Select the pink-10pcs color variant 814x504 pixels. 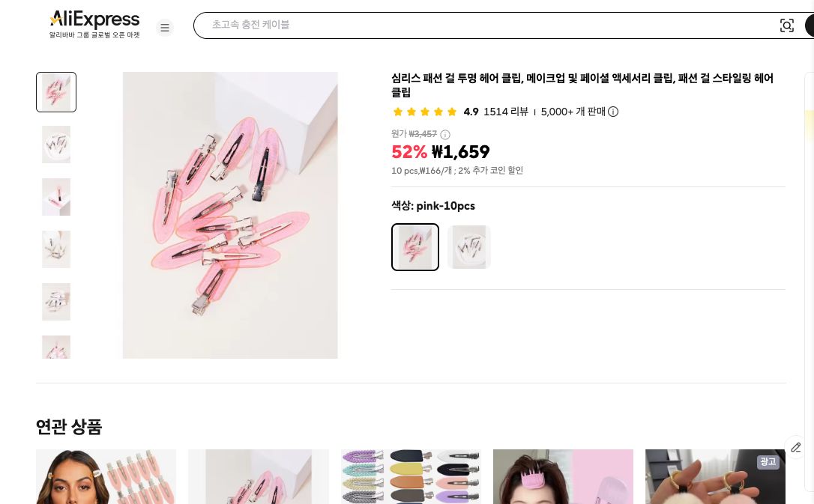(415, 247)
